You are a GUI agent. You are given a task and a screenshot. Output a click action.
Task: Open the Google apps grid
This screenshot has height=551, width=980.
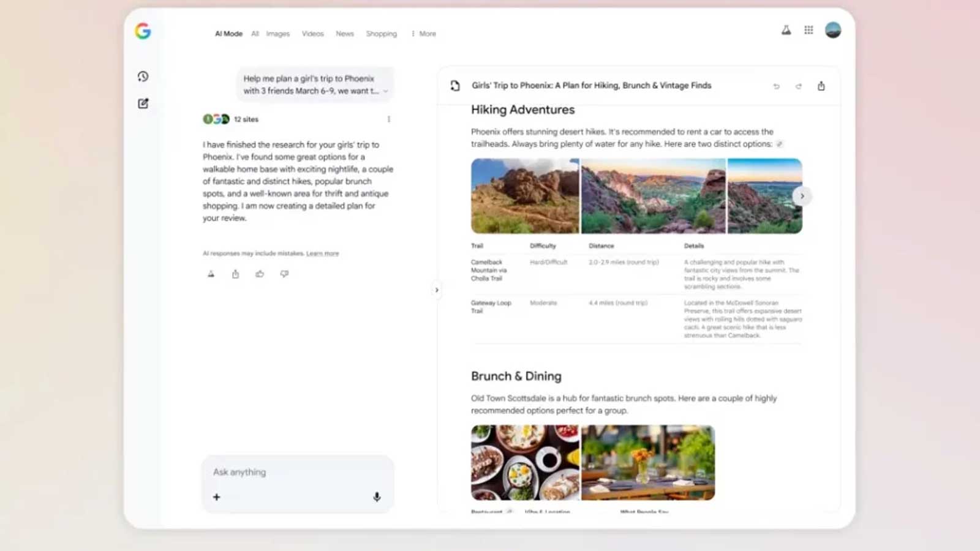[x=809, y=30]
